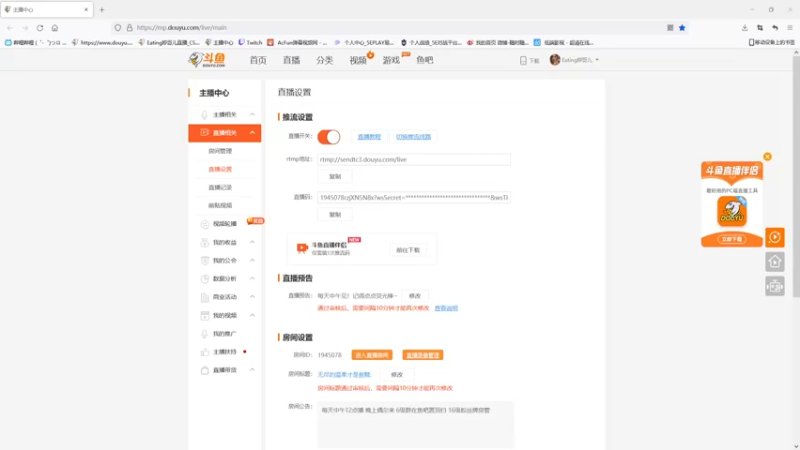The width and height of the screenshot is (800, 450).
Task: Close the floating 斗鱼直播伴侣 ad
Action: click(767, 157)
